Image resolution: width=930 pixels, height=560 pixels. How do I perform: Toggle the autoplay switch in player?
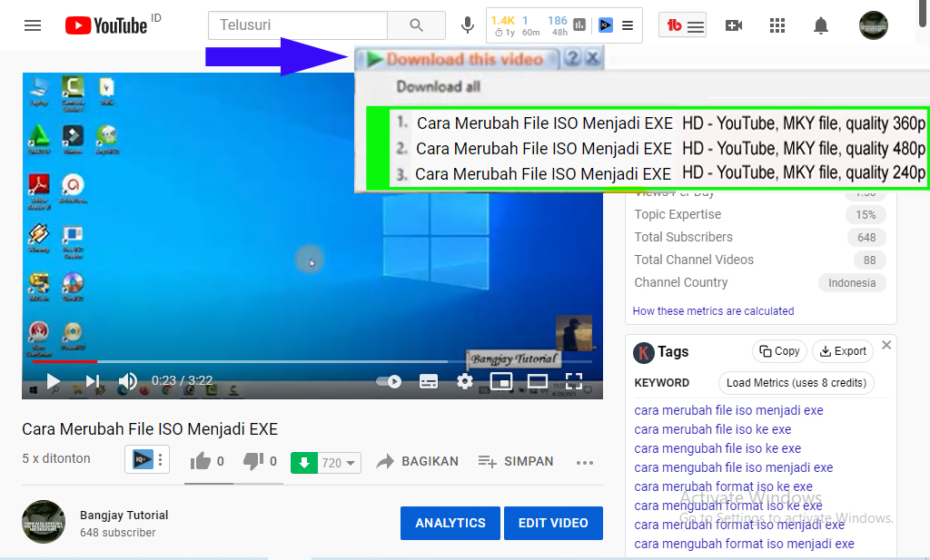tap(389, 381)
